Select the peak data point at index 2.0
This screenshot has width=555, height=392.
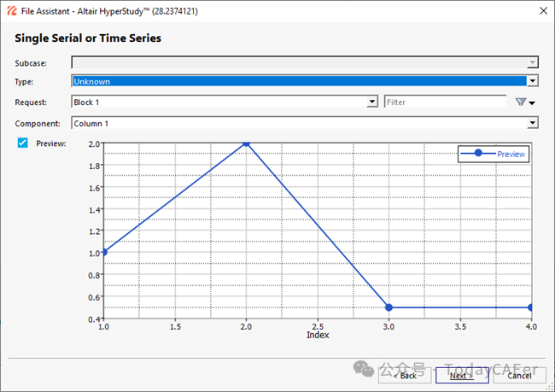point(246,143)
